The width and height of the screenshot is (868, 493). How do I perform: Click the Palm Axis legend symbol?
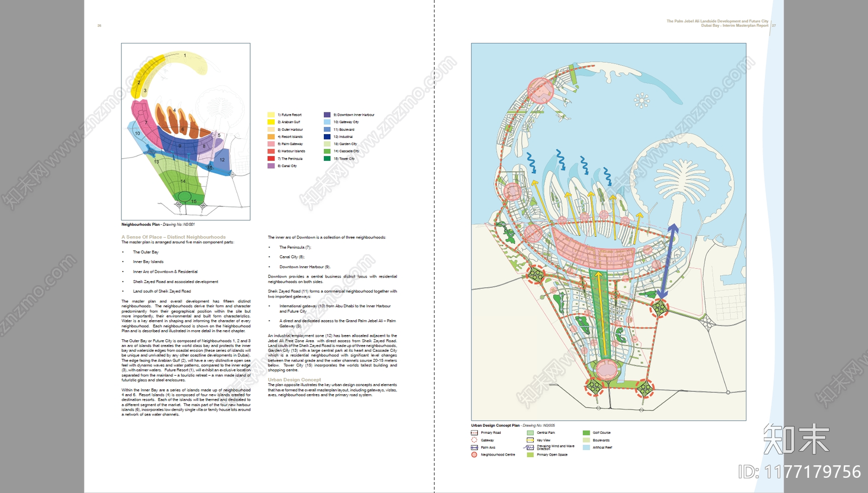click(x=474, y=447)
